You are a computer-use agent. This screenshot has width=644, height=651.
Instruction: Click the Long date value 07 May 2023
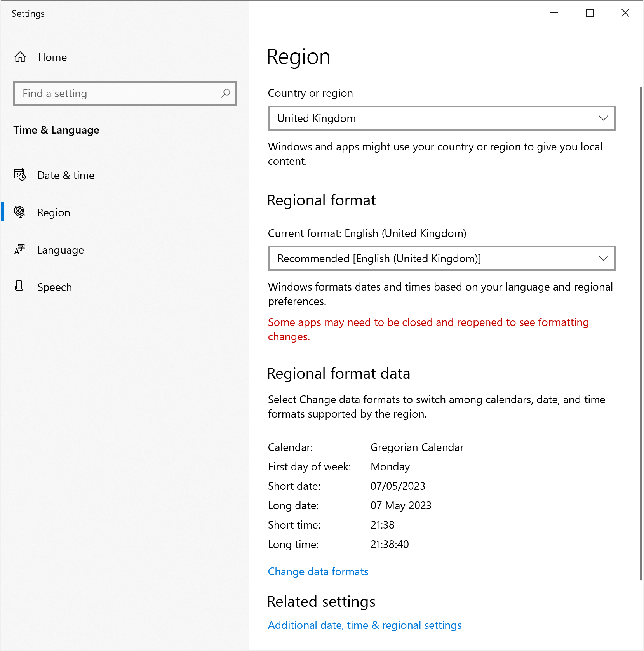pyautogui.click(x=401, y=505)
